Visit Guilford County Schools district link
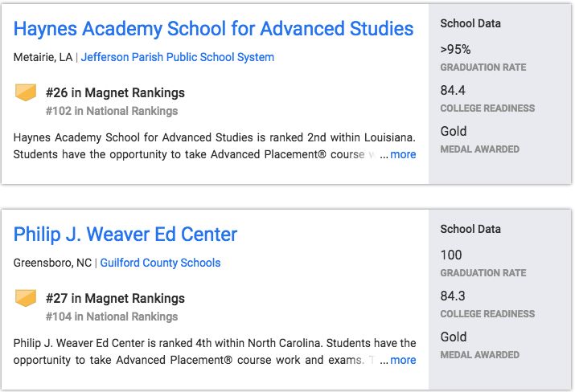Image resolution: width=575 pixels, height=392 pixels. 160,263
